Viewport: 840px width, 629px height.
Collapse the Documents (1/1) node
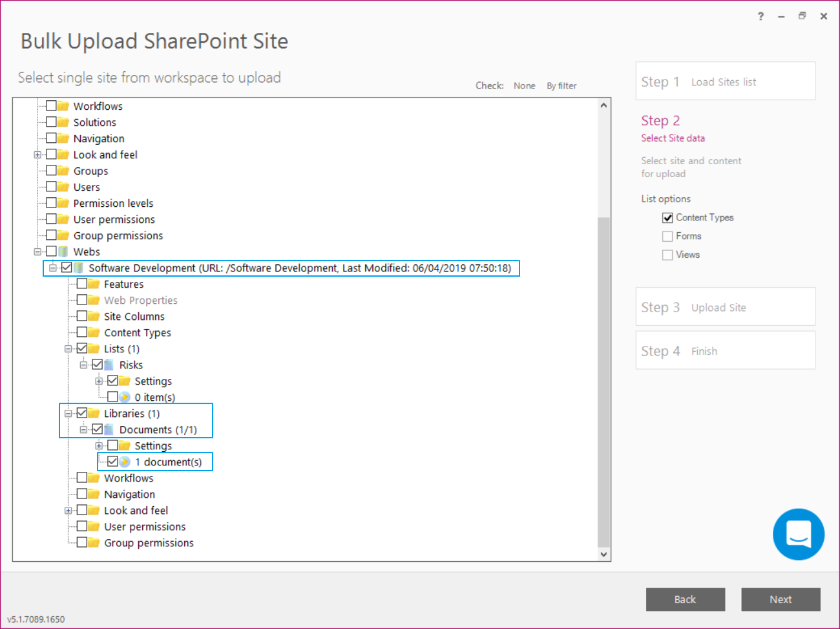coord(84,430)
